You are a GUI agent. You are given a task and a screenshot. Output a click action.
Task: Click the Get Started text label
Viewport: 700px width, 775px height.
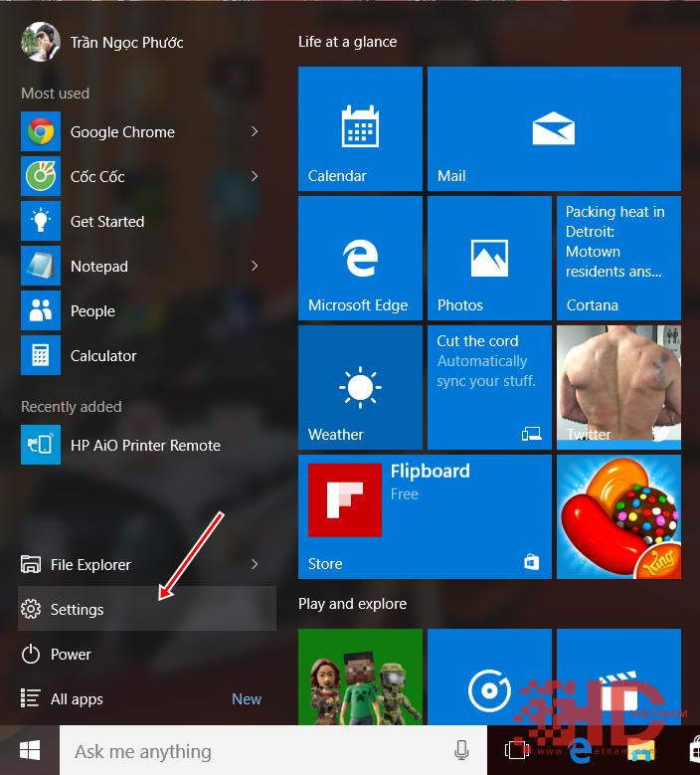(x=107, y=222)
